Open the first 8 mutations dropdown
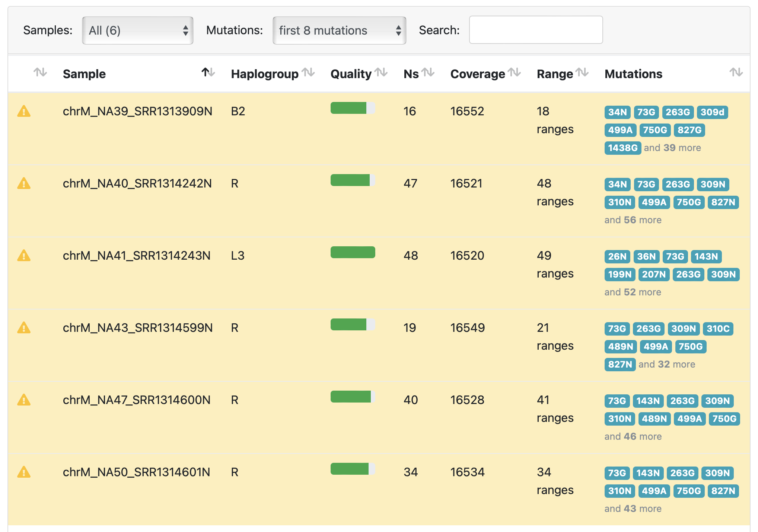Viewport: 758px width, 532px height. click(x=339, y=31)
